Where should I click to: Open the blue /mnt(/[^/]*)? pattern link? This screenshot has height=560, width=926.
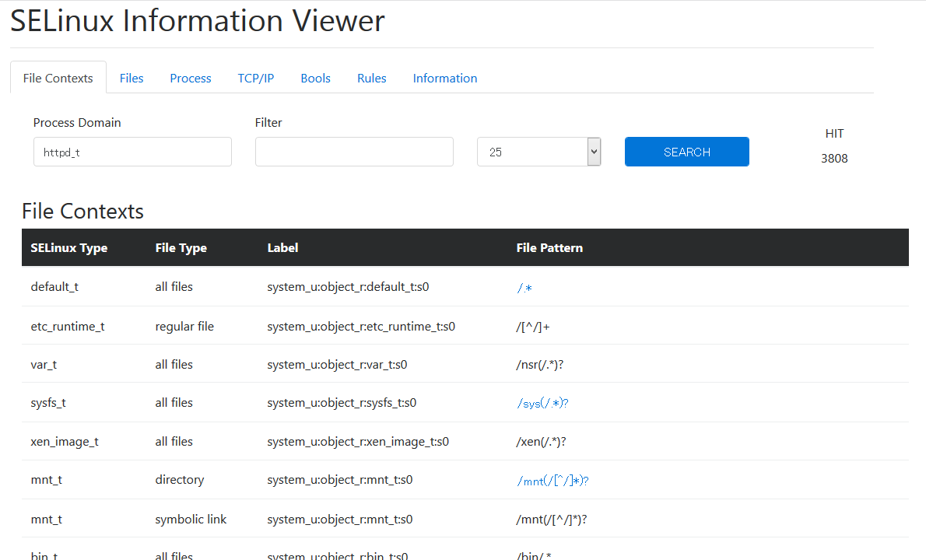552,481
